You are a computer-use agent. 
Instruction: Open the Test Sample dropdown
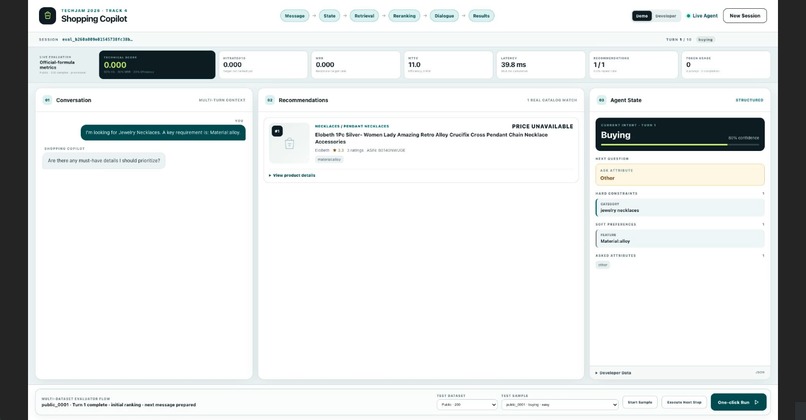pos(559,405)
